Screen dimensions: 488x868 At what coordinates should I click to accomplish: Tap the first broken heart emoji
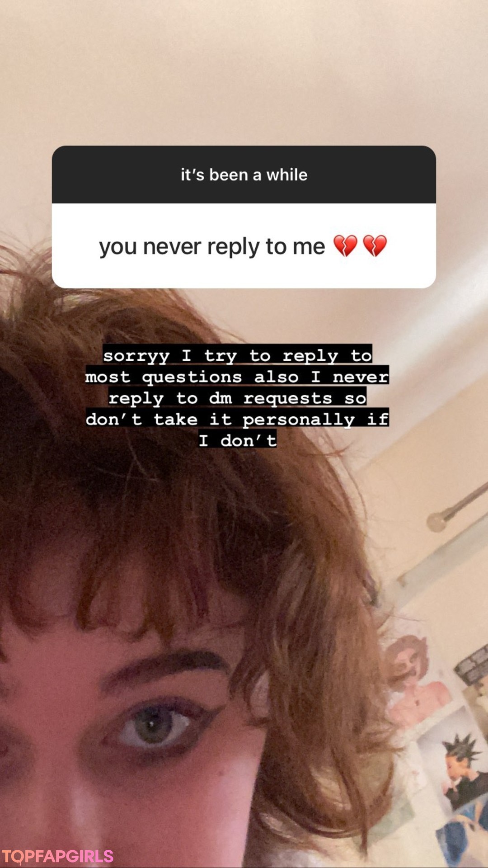346,246
